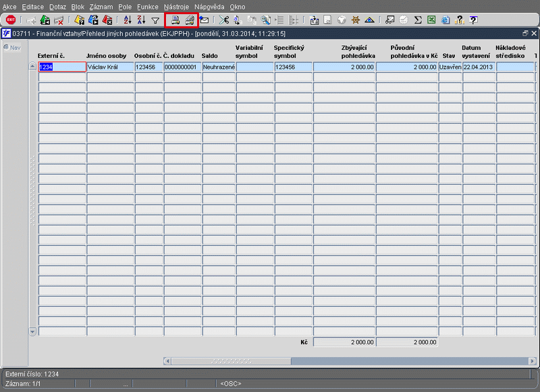Open the Blok menu
540x392 pixels.
click(x=78, y=7)
